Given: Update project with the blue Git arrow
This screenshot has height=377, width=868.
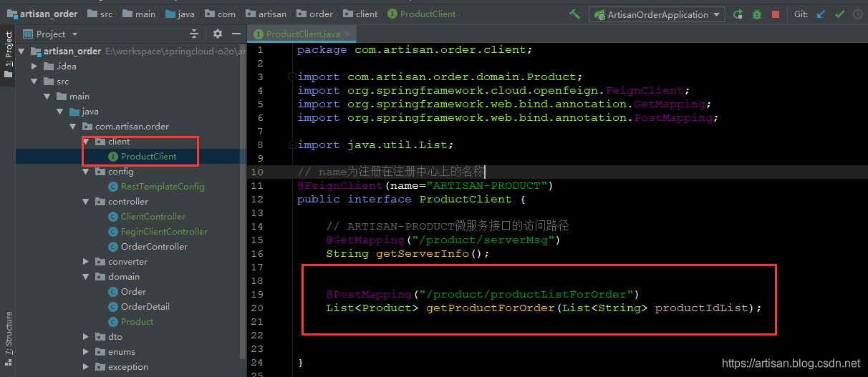Looking at the screenshot, I should (821, 14).
